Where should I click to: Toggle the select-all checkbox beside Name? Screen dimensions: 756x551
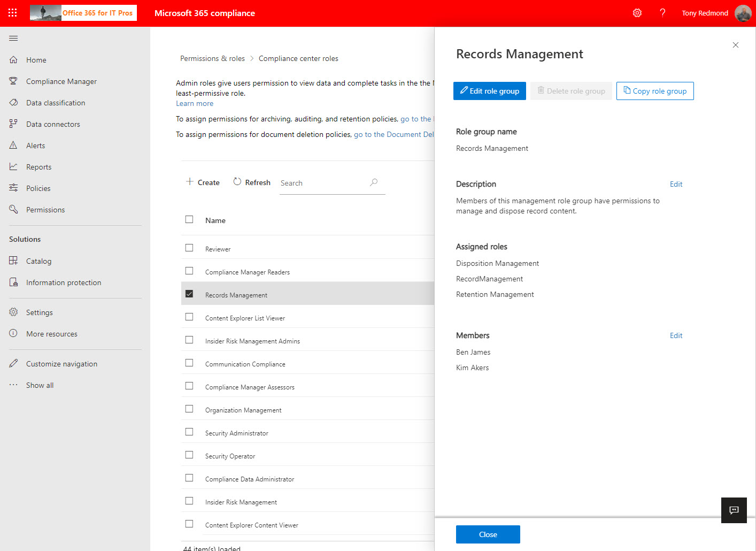click(189, 219)
